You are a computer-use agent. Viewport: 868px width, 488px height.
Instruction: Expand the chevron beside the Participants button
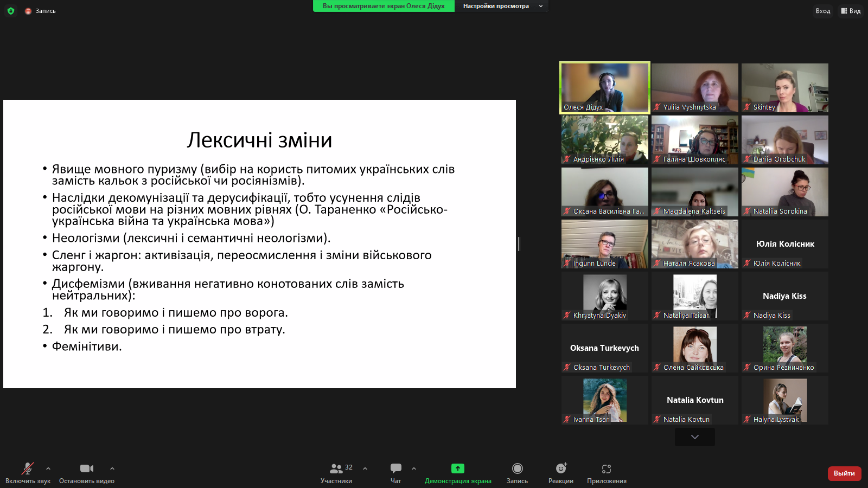(x=365, y=468)
